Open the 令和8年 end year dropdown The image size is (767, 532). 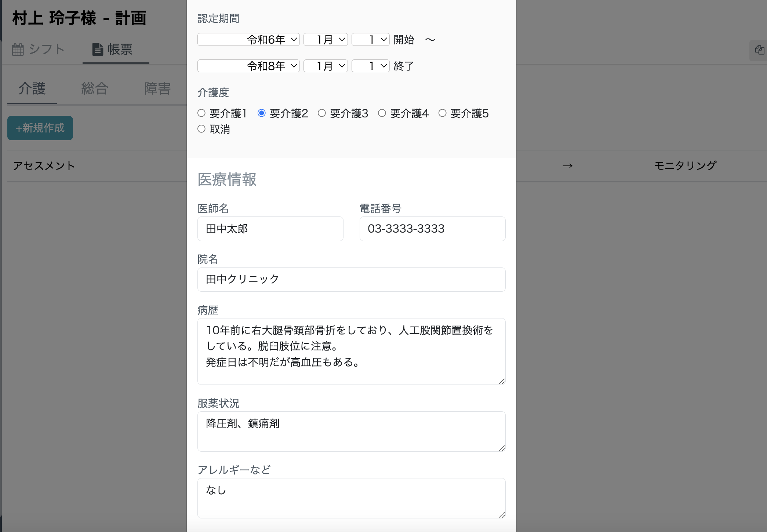click(x=248, y=66)
